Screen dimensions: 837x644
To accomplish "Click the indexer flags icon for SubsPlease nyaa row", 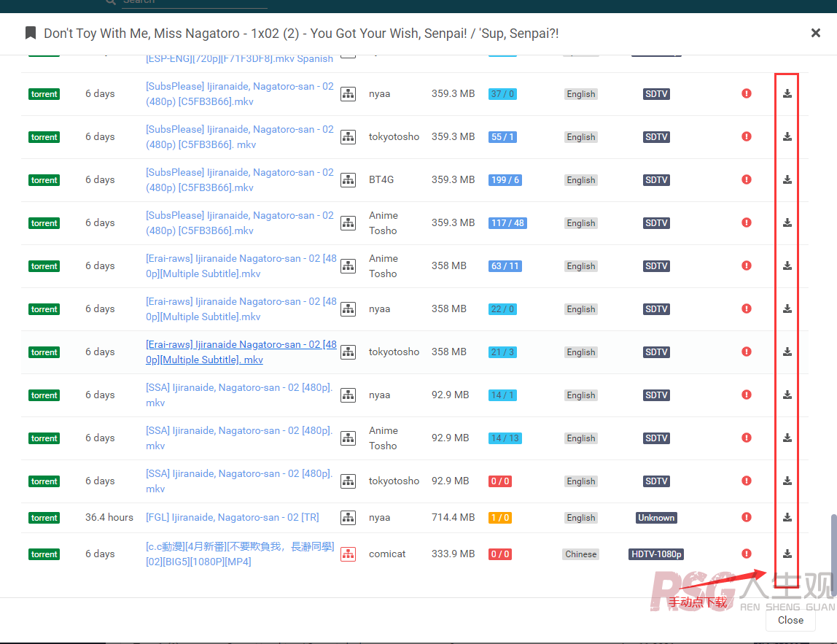I will coord(348,94).
